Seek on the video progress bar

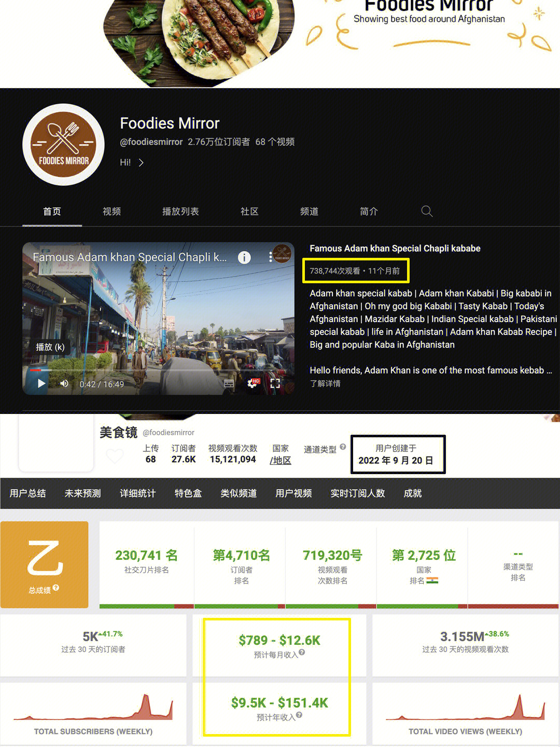point(158,370)
